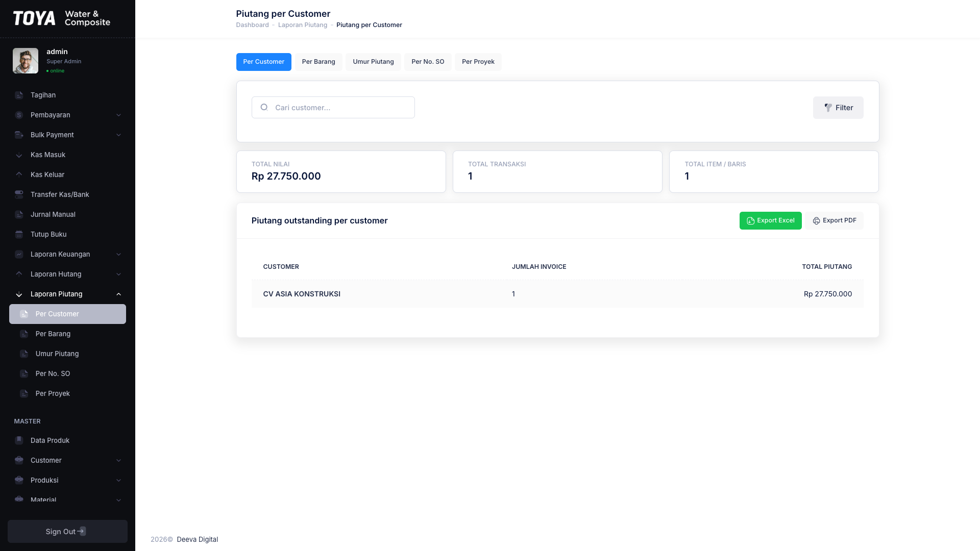Focus the Cari customer search field
Screen dimensions: 980x551
click(x=333, y=107)
